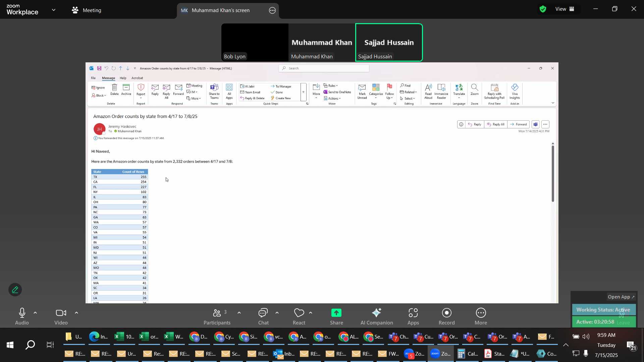
Task: Click the Translate button
Action: [459, 92]
